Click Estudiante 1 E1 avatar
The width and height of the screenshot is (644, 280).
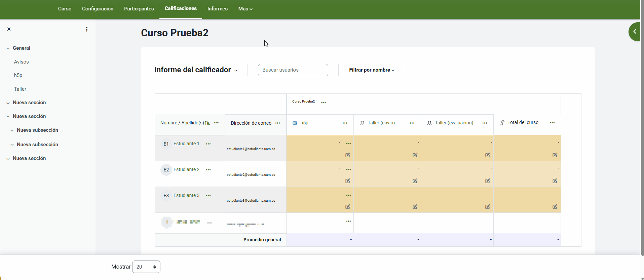pos(166,144)
